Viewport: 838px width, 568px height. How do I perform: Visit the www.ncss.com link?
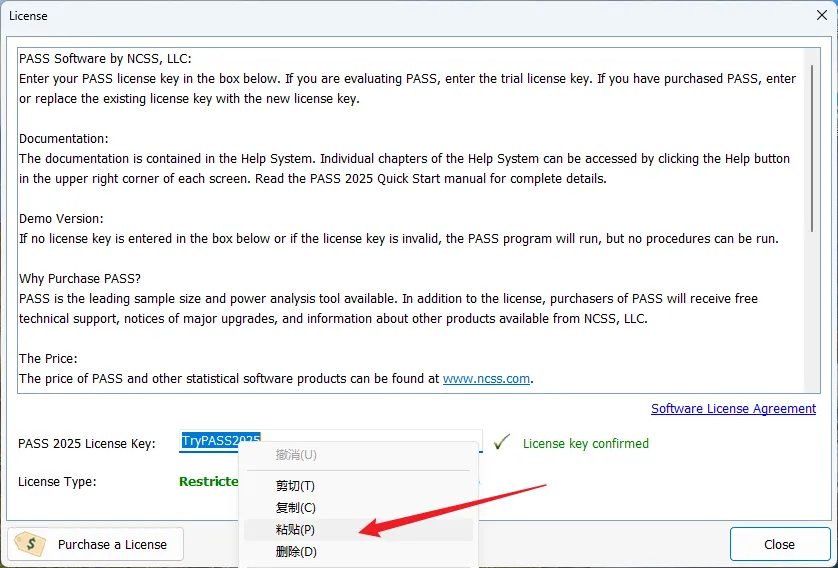[486, 379]
